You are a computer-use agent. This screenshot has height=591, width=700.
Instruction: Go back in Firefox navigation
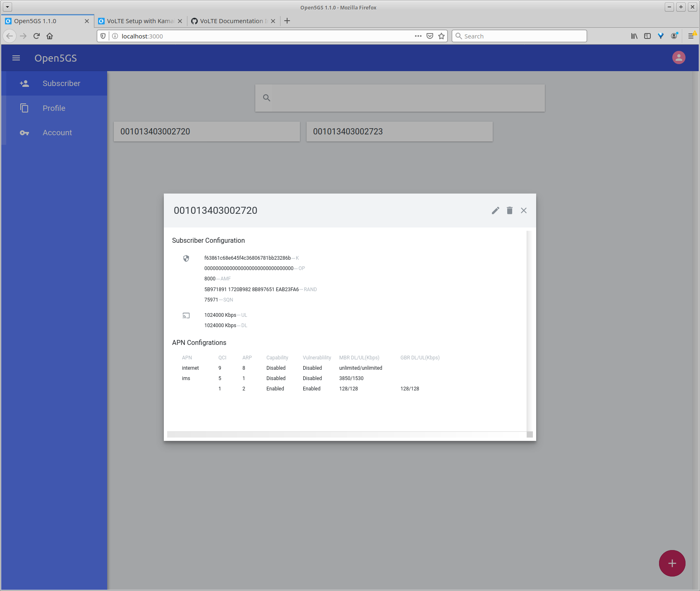click(x=10, y=36)
